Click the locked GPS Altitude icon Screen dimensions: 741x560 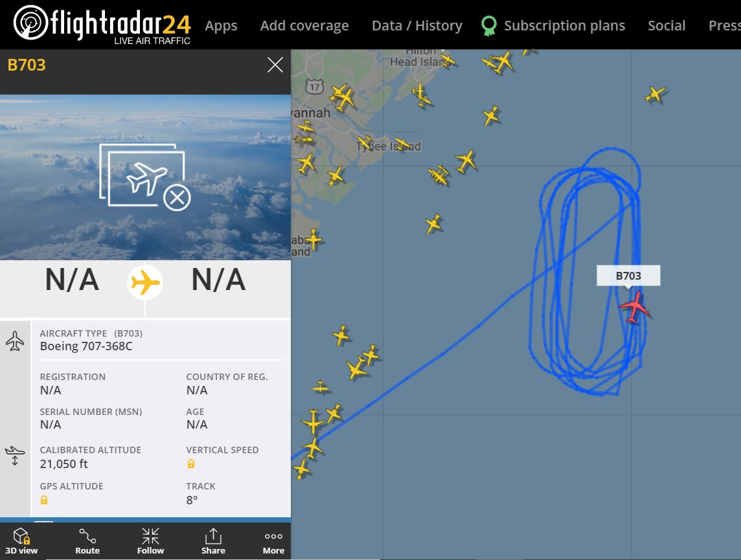pyautogui.click(x=44, y=500)
